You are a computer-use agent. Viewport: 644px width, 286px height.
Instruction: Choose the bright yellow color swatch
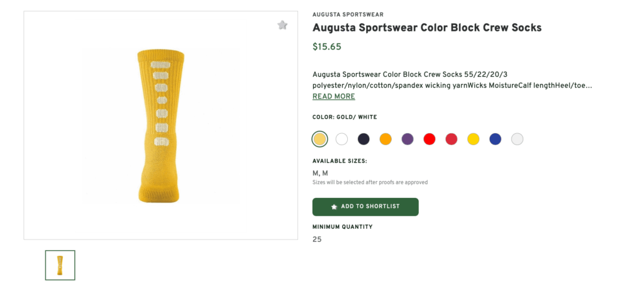point(474,139)
